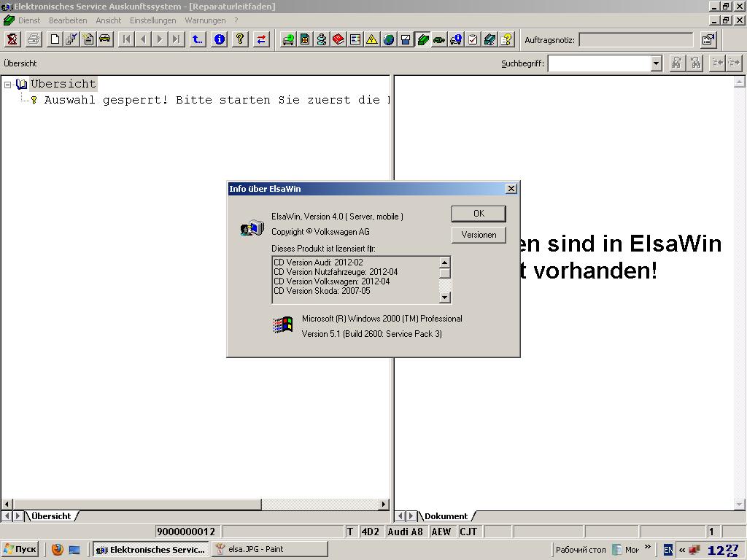Click the Versionen button in dialog

[x=479, y=235]
